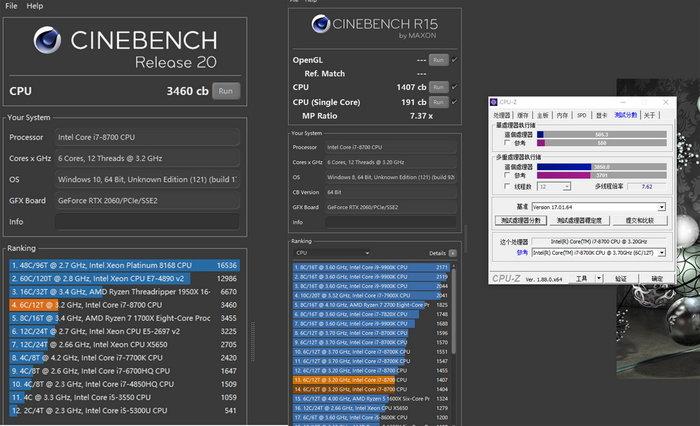
Task: Select the Core i7-4850HQ ranking row
Action: [x=124, y=384]
